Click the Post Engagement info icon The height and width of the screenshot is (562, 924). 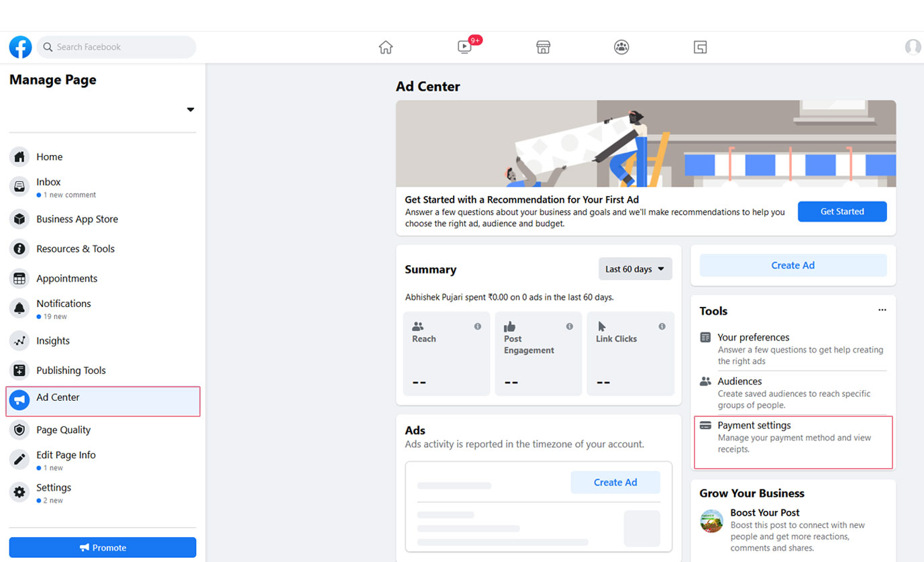570,326
